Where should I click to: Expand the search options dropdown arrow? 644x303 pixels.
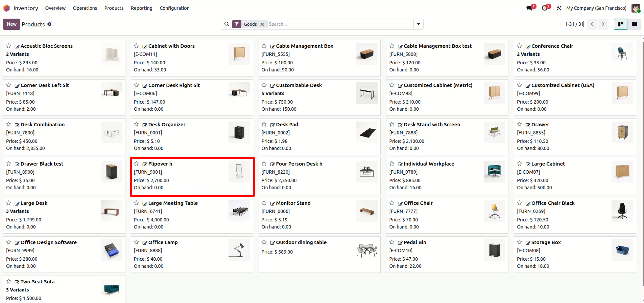[x=419, y=24]
